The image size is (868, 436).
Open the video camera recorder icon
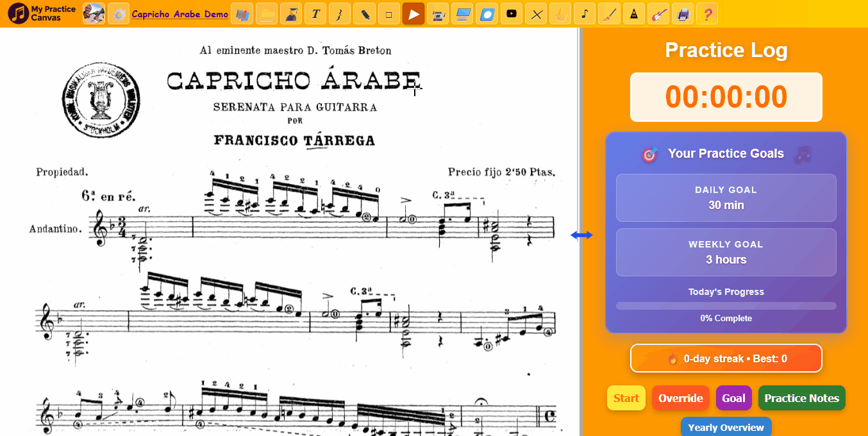[x=438, y=13]
